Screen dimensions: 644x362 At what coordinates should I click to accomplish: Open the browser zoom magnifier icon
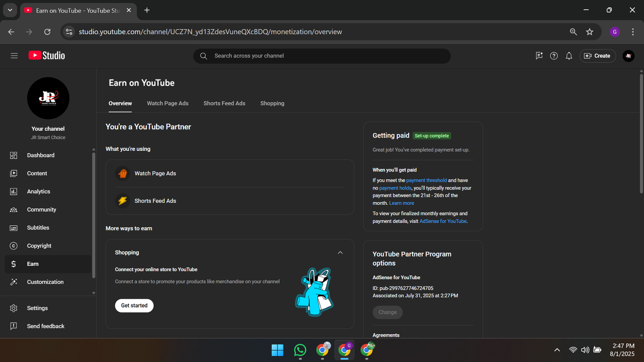(x=573, y=32)
